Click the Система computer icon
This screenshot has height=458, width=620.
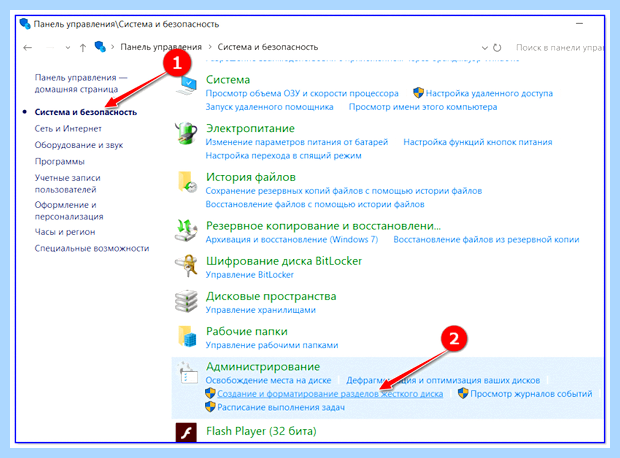pyautogui.click(x=187, y=85)
